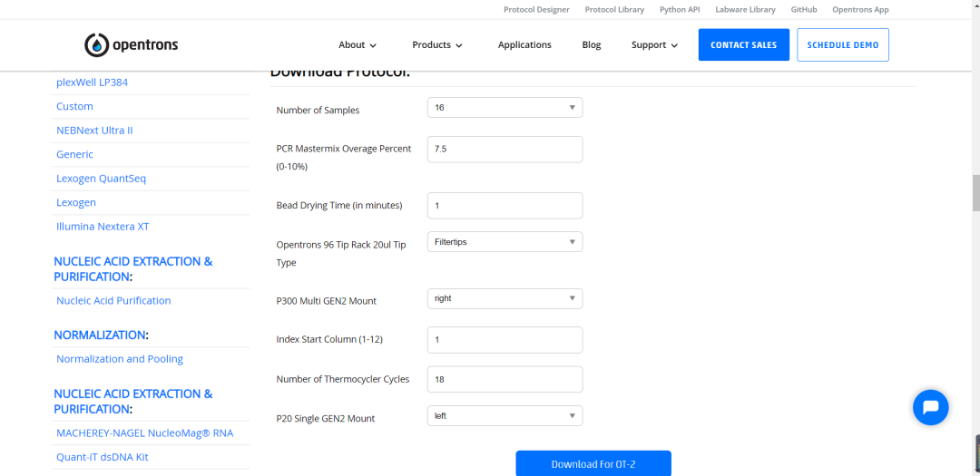Go to Protocol Library

pyautogui.click(x=614, y=9)
